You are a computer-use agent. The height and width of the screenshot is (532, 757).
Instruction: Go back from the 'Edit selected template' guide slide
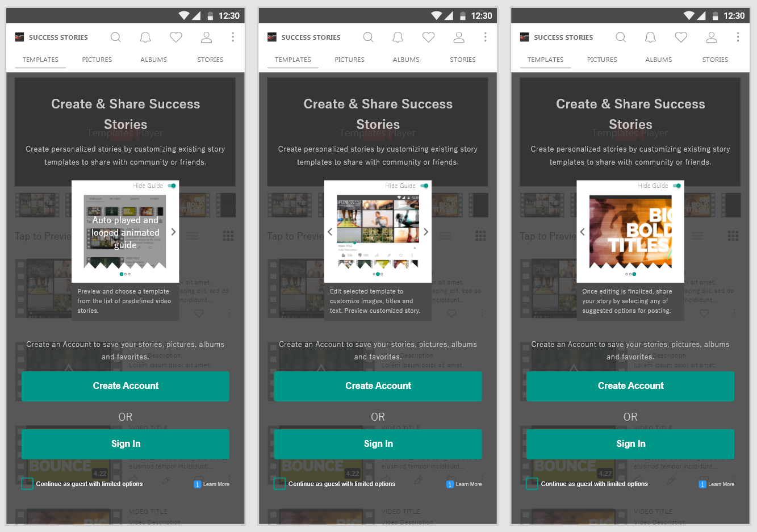pos(330,232)
